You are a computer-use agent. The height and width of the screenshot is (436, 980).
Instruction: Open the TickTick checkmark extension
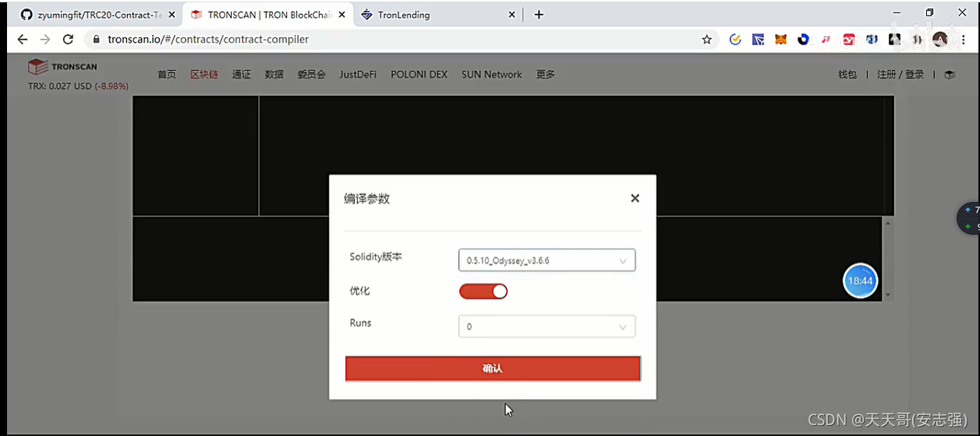click(x=735, y=39)
